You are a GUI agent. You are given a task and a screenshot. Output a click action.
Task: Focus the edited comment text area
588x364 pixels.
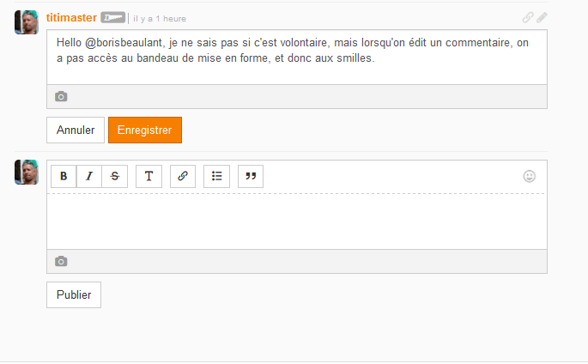click(297, 58)
